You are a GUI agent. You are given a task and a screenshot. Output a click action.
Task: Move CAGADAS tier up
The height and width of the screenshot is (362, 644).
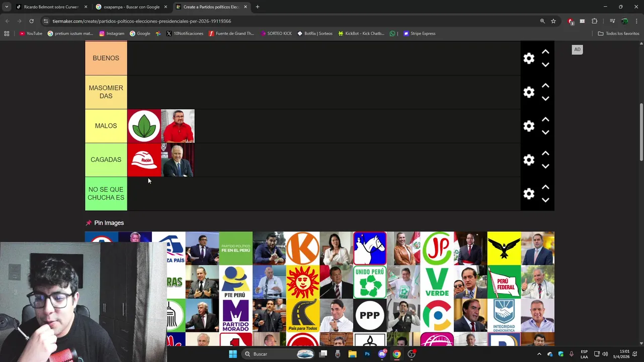click(x=545, y=153)
